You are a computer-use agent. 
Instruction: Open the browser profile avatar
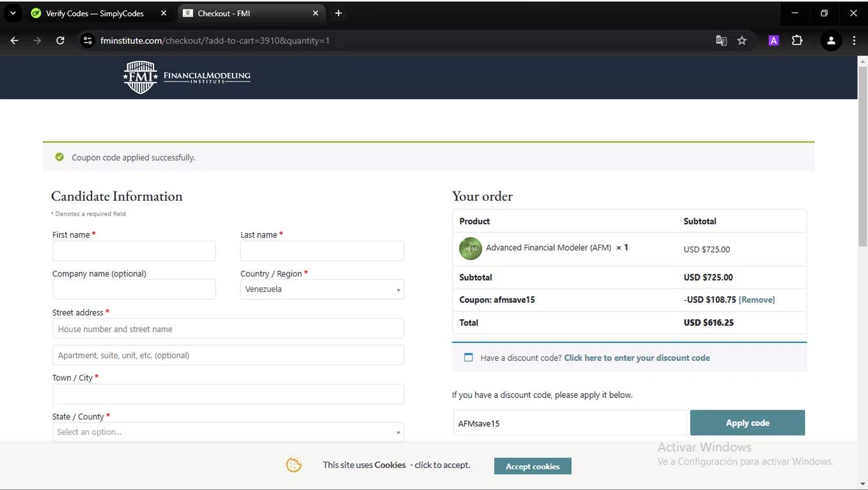(831, 40)
